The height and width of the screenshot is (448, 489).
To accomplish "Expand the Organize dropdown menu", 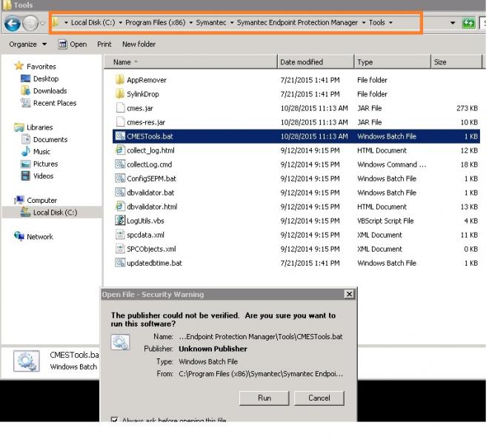I will (44, 44).
